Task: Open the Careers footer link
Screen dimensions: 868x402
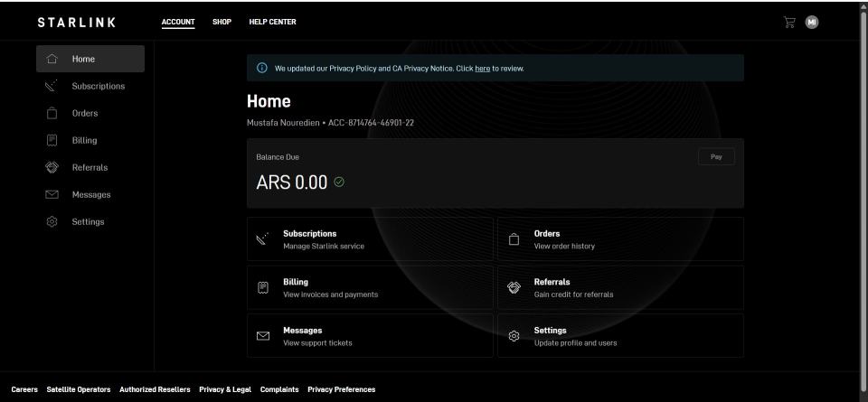Action: [24, 389]
